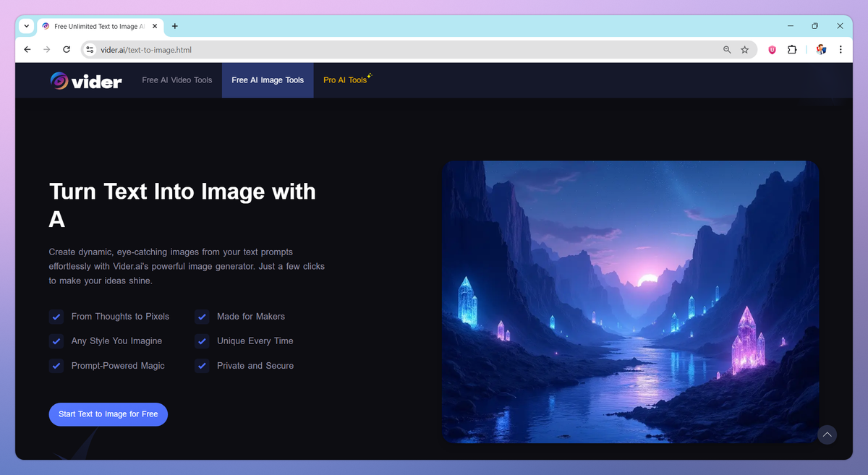Click the checkmark beside Unique Every Time
Image resolution: width=868 pixels, height=475 pixels.
202,341
